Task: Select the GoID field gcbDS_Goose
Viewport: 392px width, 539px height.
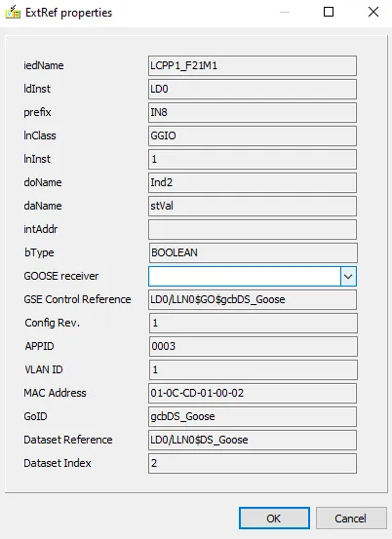Action: point(253,416)
